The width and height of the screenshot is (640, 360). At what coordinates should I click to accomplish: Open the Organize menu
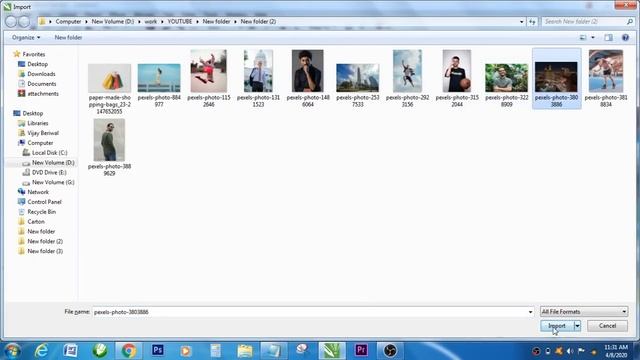26,38
